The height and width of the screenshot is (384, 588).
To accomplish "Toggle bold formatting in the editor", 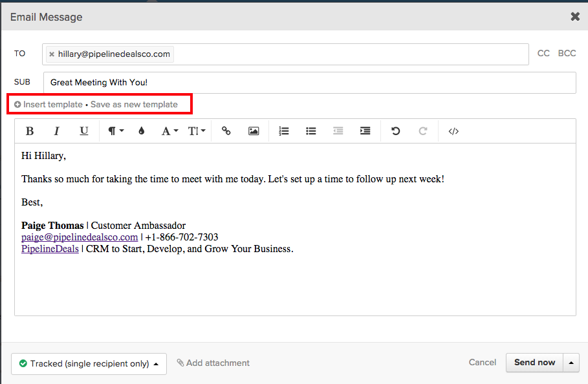I will point(30,131).
